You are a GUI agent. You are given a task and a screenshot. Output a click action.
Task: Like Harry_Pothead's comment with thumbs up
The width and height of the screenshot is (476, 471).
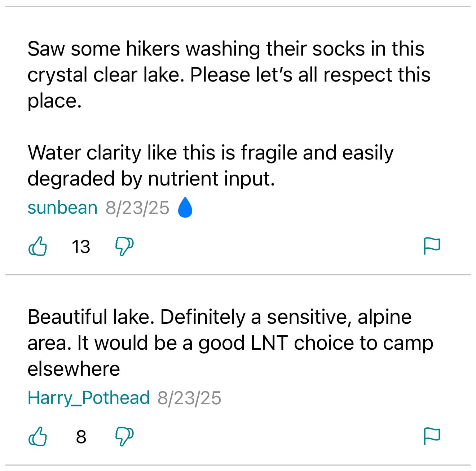coord(38,437)
